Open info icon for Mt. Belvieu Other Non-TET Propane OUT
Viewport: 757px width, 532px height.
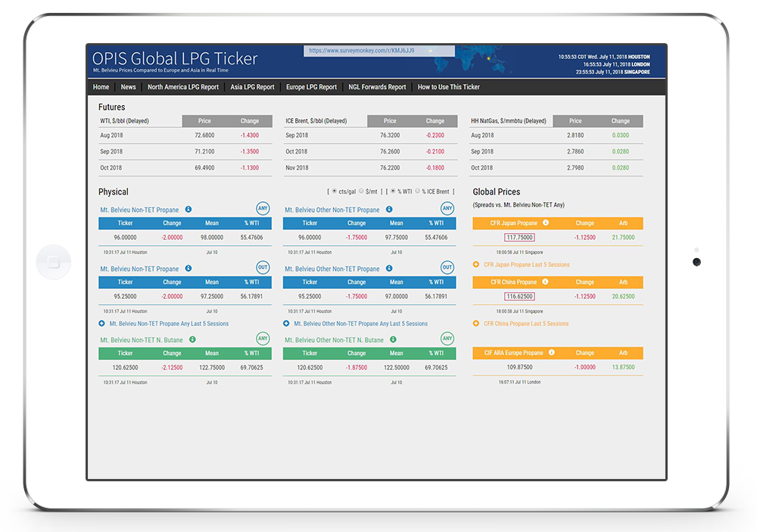[389, 269]
